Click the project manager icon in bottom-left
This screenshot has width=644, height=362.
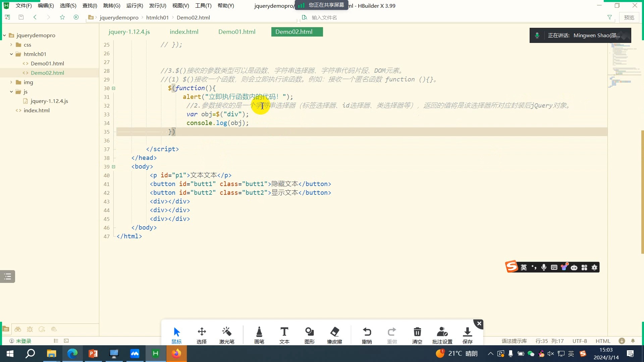[6, 329]
